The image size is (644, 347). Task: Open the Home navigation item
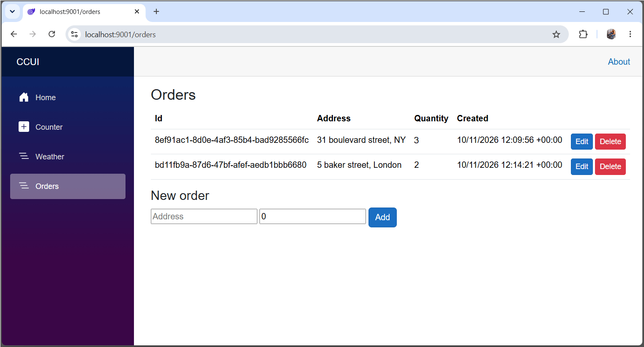coord(68,98)
